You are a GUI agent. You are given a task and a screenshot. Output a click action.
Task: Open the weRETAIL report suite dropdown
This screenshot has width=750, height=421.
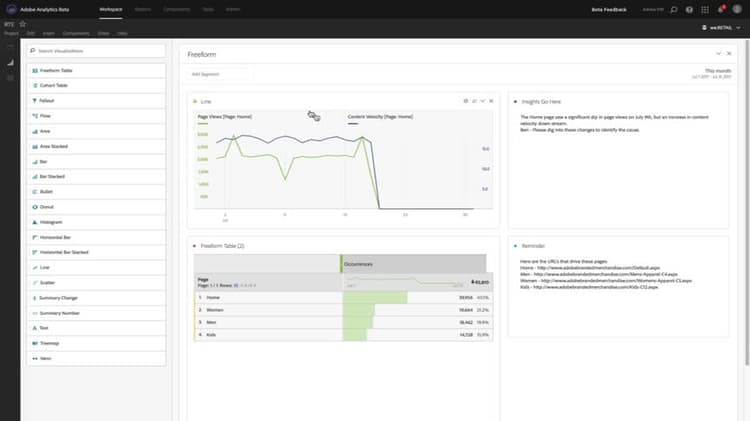[x=721, y=28]
